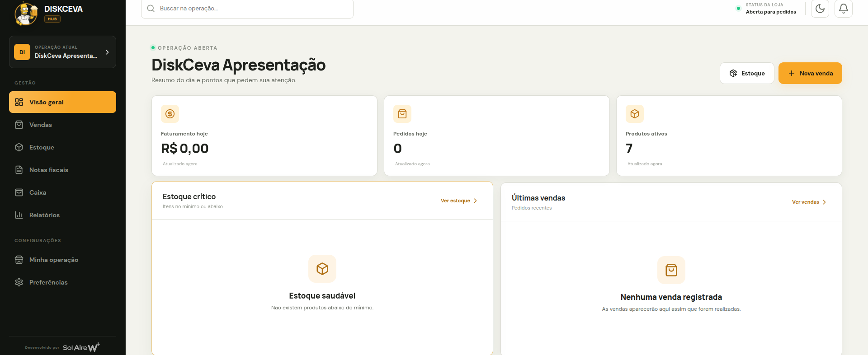Open Caixa in sidebar
The image size is (868, 355).
[62, 192]
